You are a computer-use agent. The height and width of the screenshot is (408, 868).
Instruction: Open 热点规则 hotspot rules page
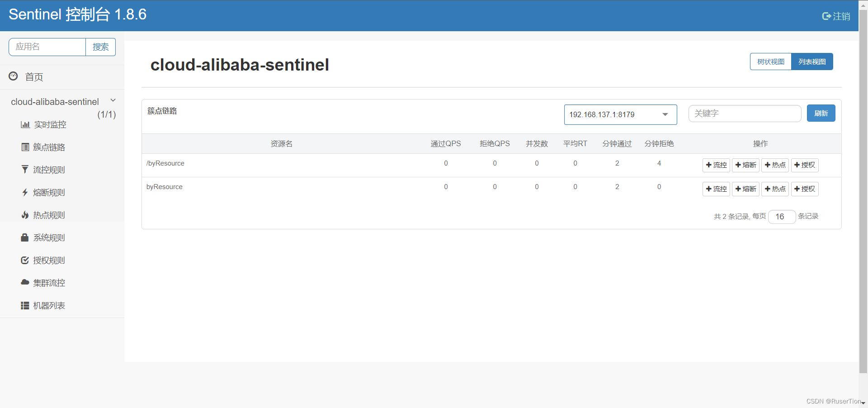click(x=49, y=215)
